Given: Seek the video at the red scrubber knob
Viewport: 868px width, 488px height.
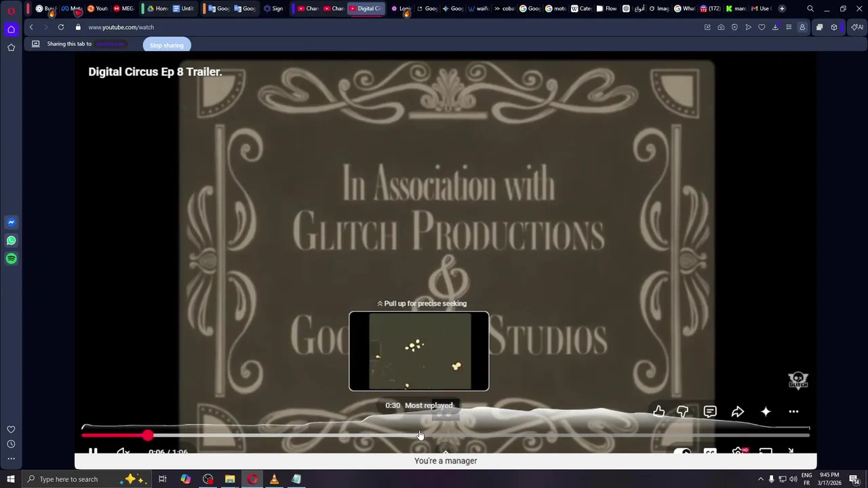Looking at the screenshot, I should pyautogui.click(x=148, y=435).
